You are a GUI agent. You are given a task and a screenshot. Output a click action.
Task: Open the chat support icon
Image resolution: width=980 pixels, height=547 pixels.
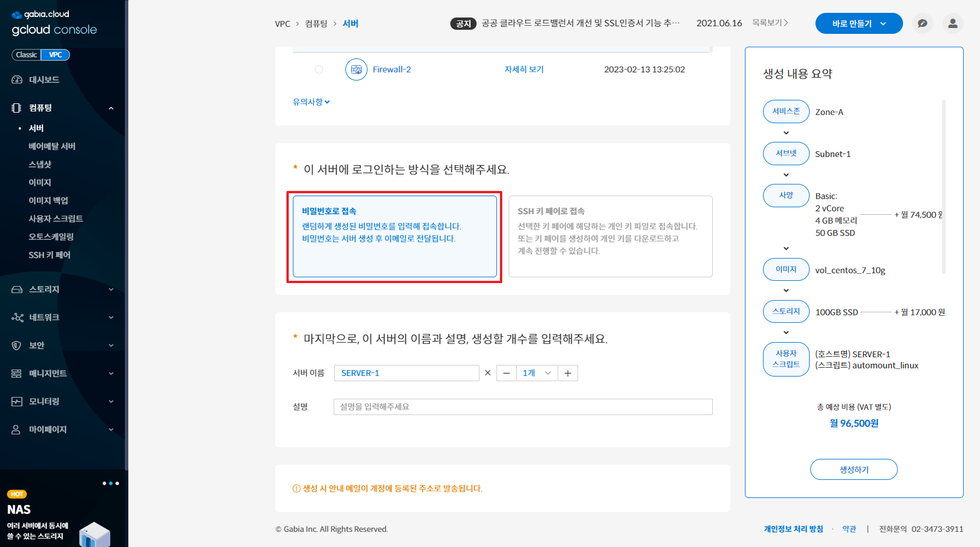[x=922, y=23]
